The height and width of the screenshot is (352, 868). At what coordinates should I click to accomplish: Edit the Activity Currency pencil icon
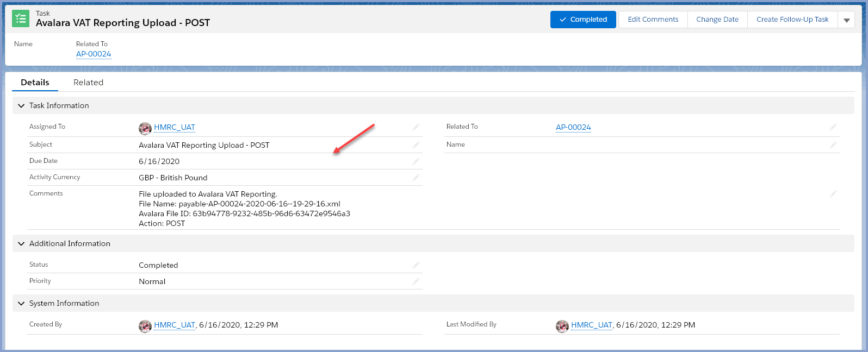[416, 178]
